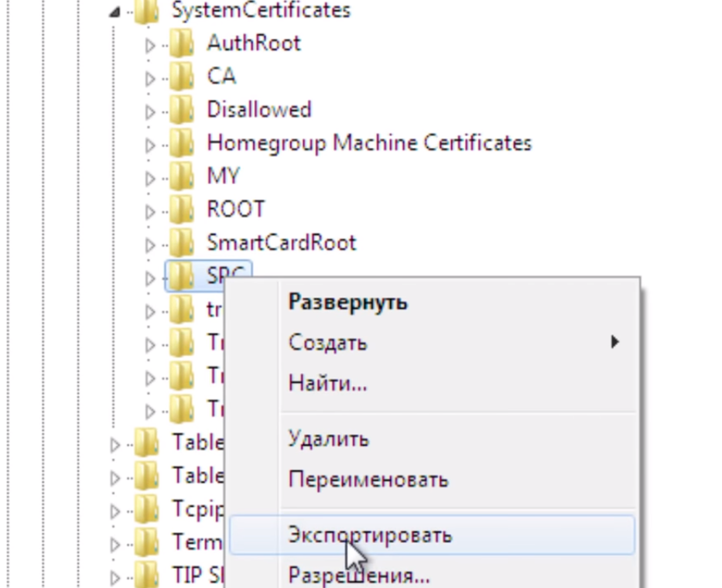Click the ROOT folder icon

tap(182, 209)
